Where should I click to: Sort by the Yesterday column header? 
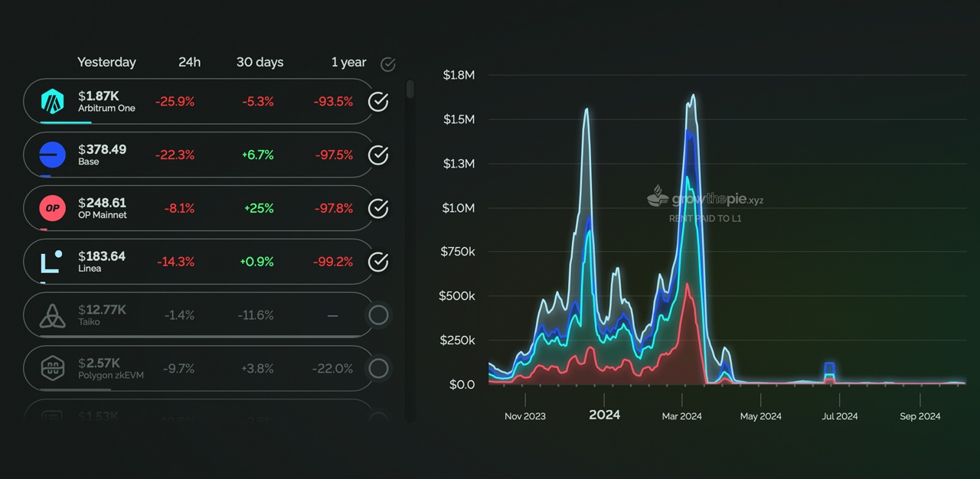tap(106, 62)
